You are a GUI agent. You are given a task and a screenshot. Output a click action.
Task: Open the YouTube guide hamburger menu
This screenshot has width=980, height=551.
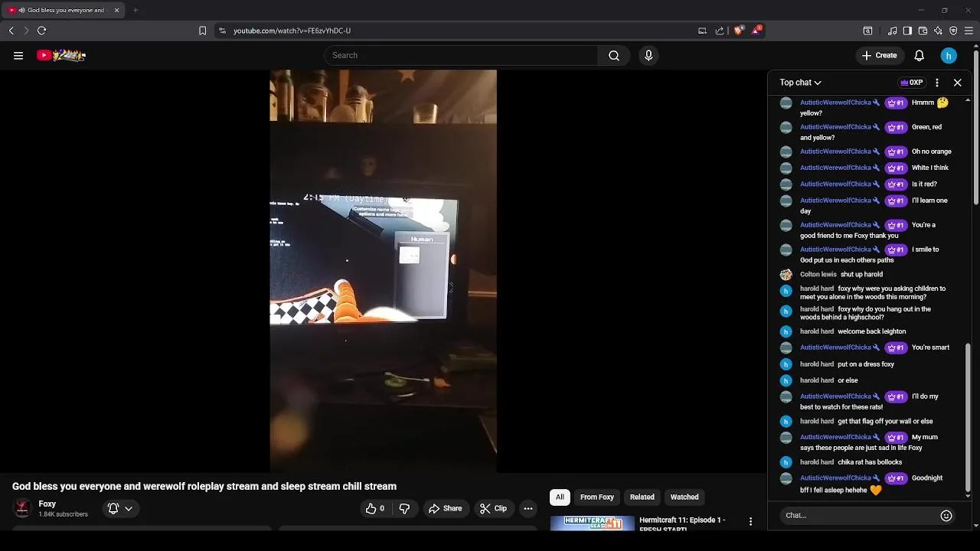pos(18,55)
